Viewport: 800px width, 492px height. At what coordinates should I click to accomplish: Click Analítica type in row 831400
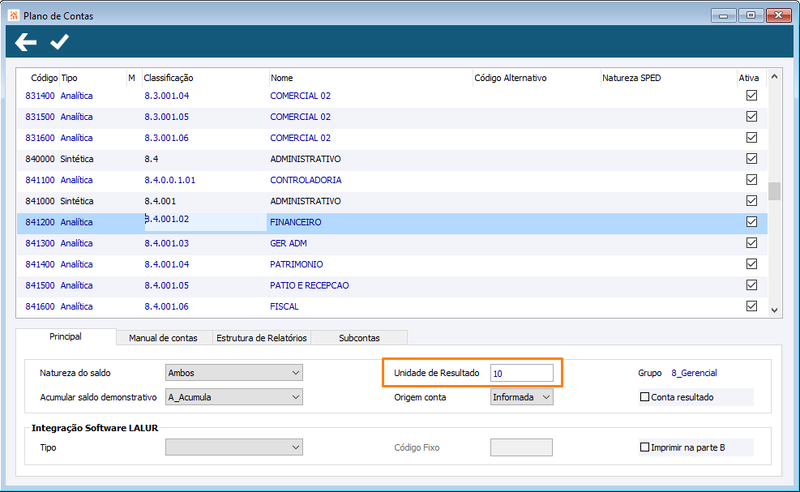77,95
